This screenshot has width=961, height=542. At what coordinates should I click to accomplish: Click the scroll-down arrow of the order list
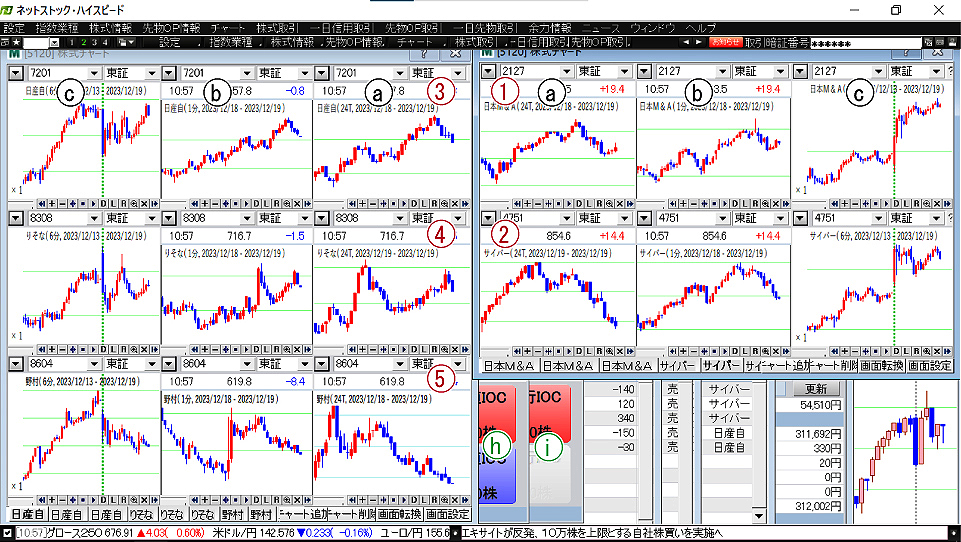(758, 515)
